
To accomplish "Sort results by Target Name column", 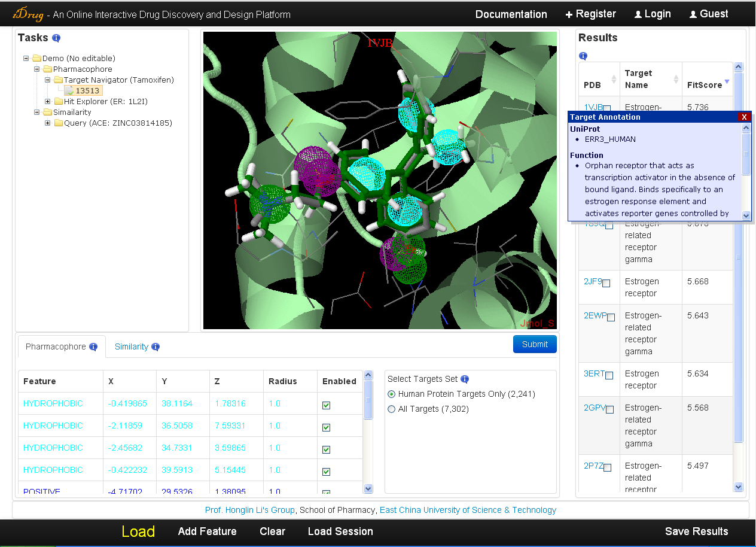I will [x=676, y=79].
